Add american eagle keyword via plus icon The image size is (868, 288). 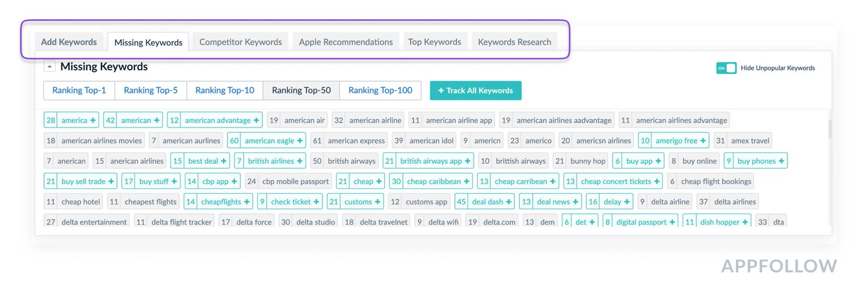point(299,141)
